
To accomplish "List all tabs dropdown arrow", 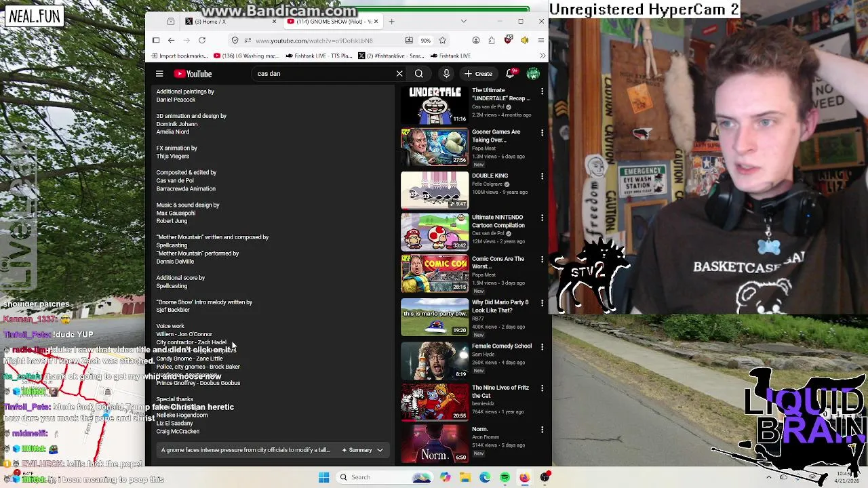I will 464,22.
